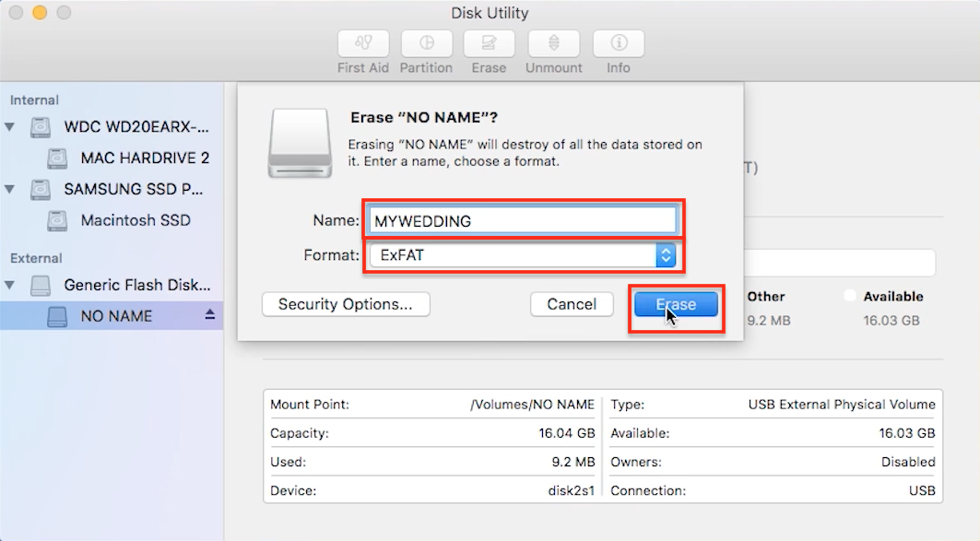This screenshot has height=541, width=980.
Task: Cancel the erase dialog
Action: (572, 304)
